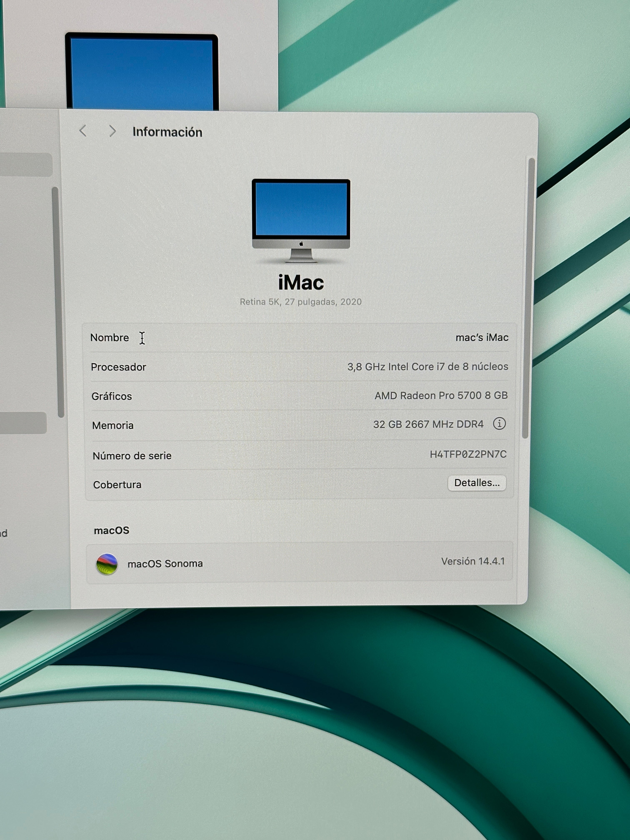Click the monitor image in the background window
630x840 pixels.
click(142, 72)
